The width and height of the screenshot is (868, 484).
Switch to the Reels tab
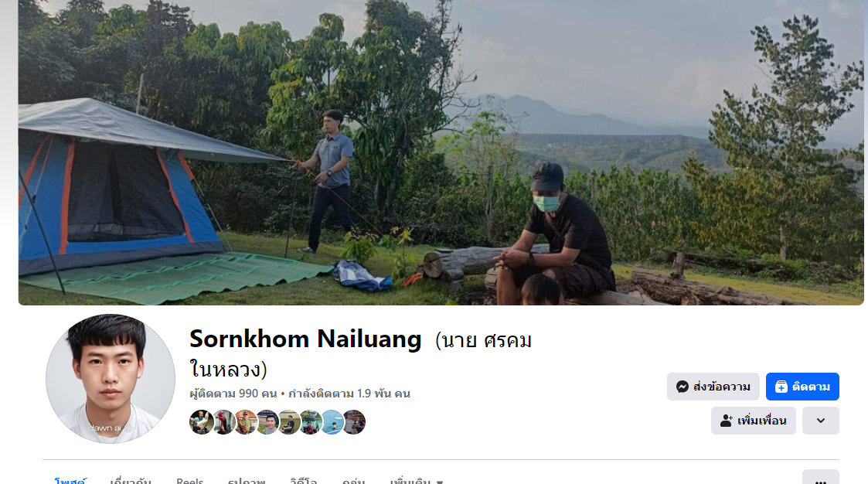190,481
